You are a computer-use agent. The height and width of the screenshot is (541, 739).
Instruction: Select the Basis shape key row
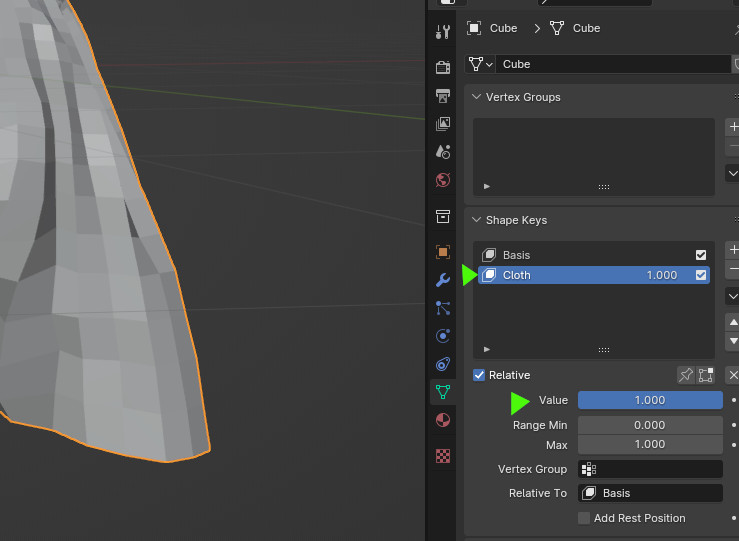(x=594, y=255)
